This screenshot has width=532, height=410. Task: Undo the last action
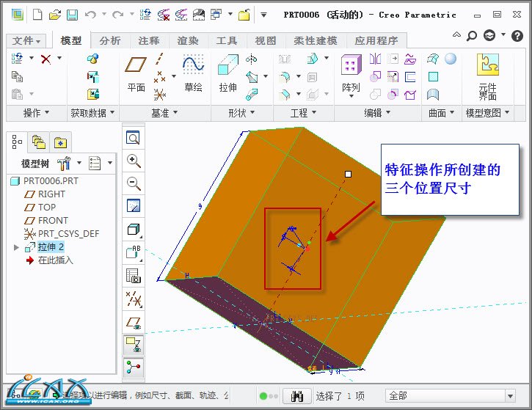pos(90,15)
